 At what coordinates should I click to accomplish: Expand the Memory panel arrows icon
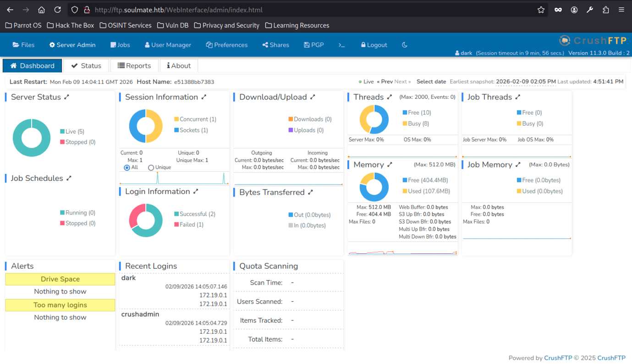tap(390, 165)
